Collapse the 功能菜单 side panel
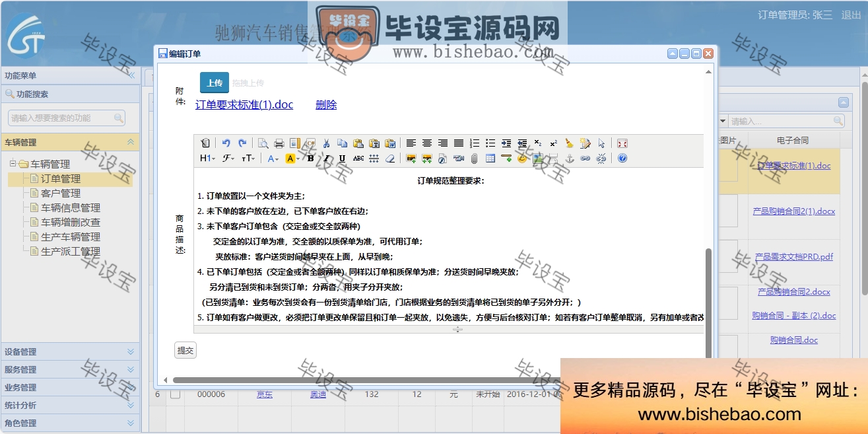 coord(131,76)
